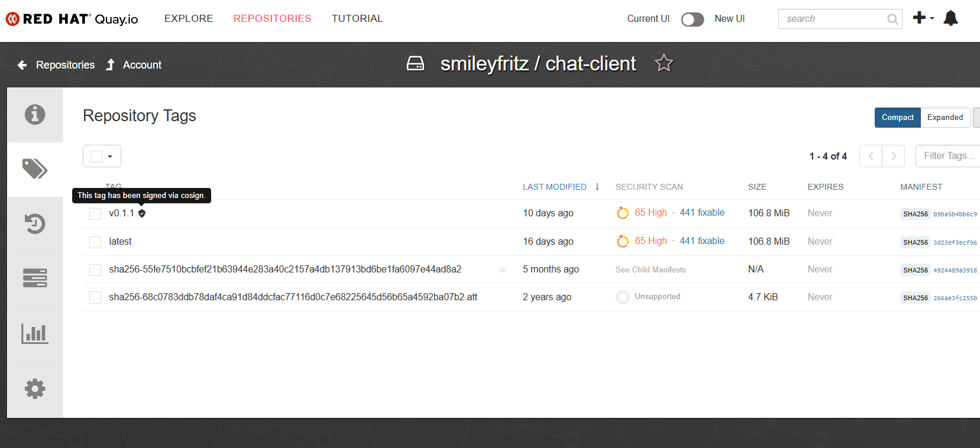The image size is (980, 448).
Task: Open 441 fixable link for latest tag
Action: pyautogui.click(x=702, y=241)
